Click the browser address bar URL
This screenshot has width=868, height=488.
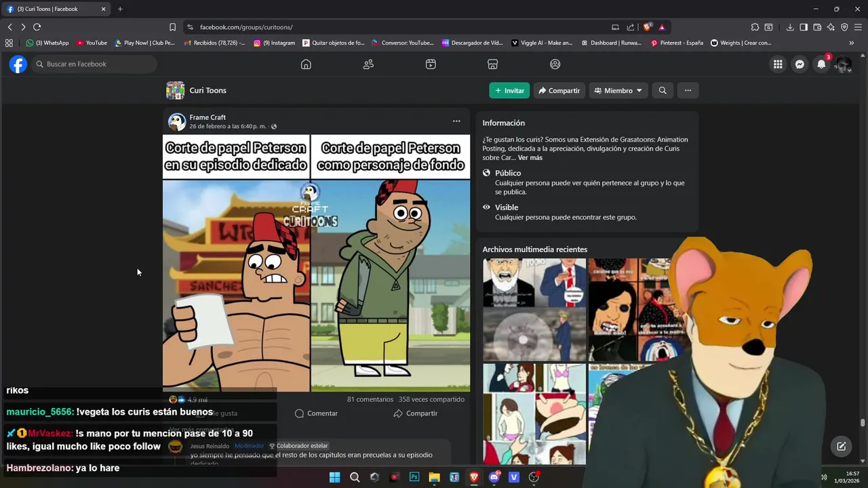pos(246,27)
